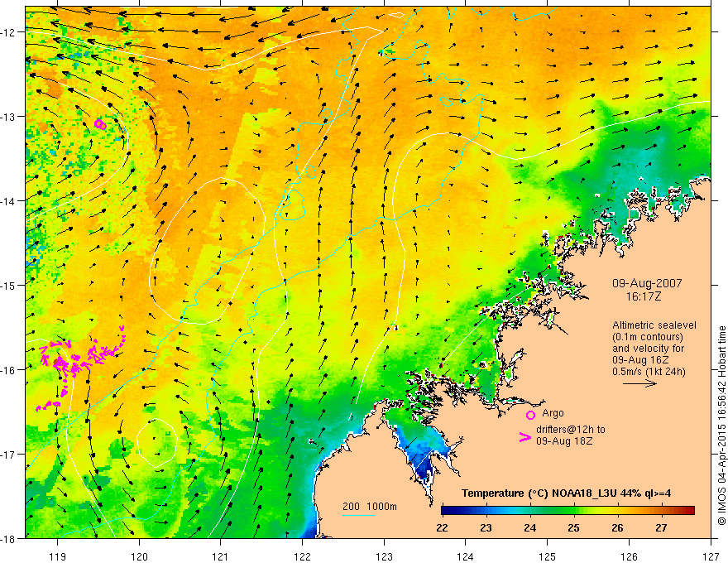
Task: Click the date label '09-Aug-2007'
Action: (647, 283)
